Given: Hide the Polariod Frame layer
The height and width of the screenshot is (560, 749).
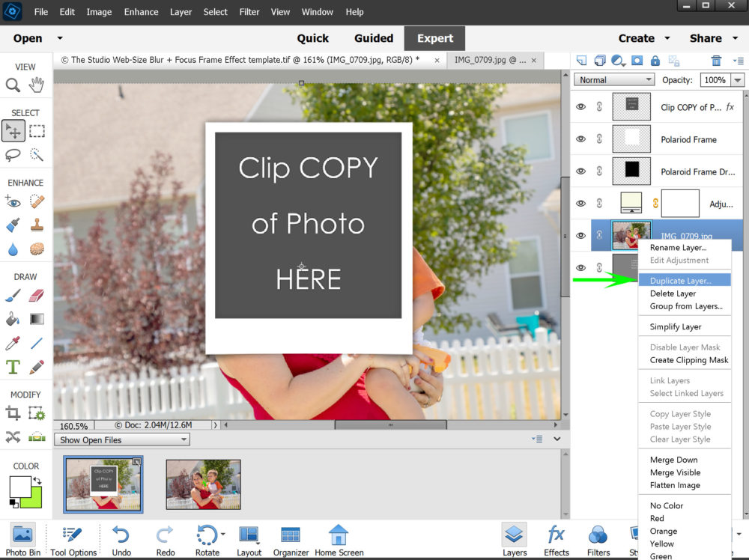Looking at the screenshot, I should click(581, 139).
